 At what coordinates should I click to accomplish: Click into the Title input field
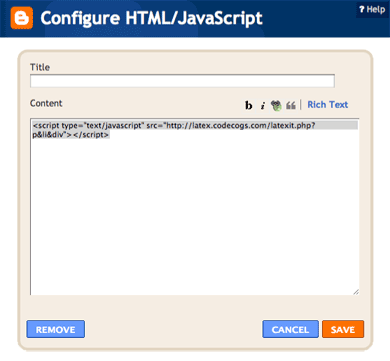pyautogui.click(x=182, y=81)
